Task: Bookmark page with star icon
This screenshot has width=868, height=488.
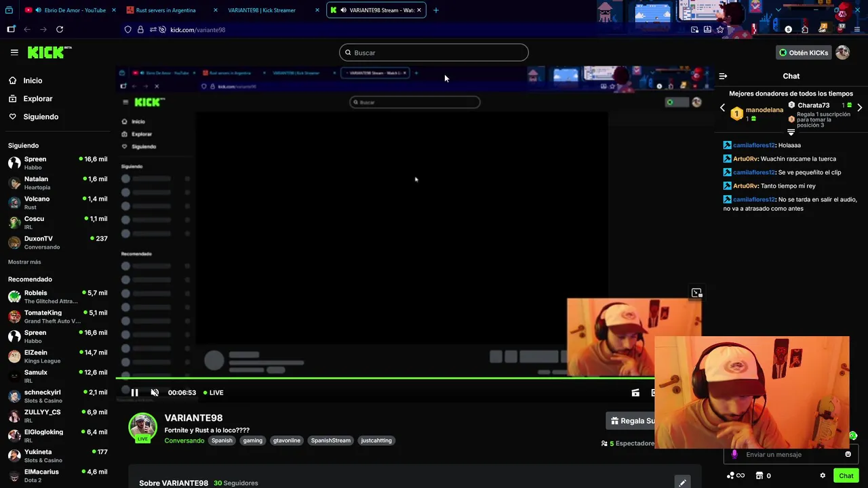Action: pyautogui.click(x=720, y=29)
